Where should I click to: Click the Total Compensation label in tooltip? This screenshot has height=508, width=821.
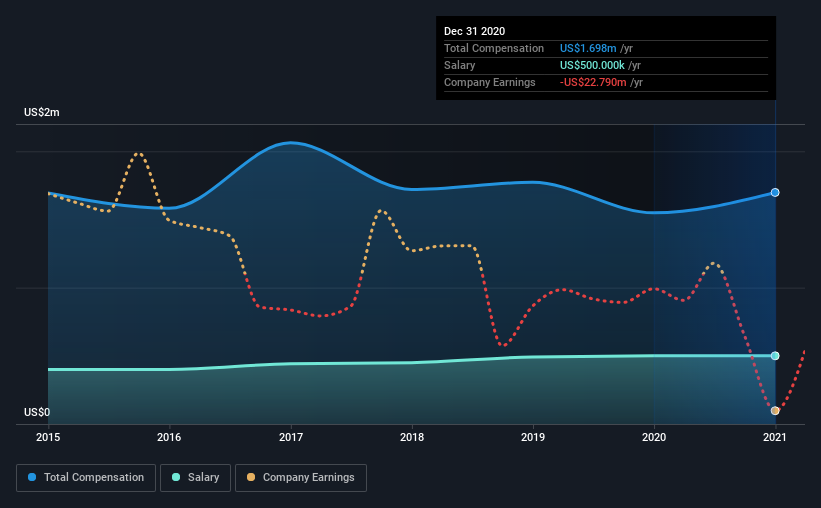pyautogui.click(x=494, y=48)
